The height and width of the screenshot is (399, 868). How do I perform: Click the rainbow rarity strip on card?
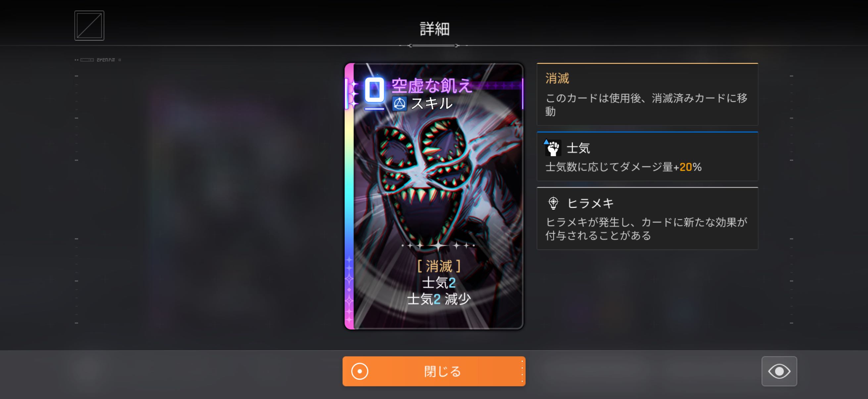[349, 196]
